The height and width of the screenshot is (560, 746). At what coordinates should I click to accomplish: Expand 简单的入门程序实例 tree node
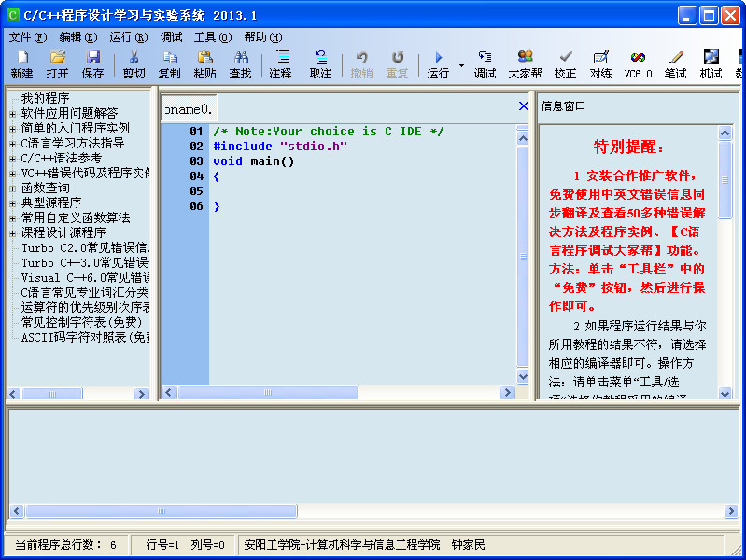12,129
